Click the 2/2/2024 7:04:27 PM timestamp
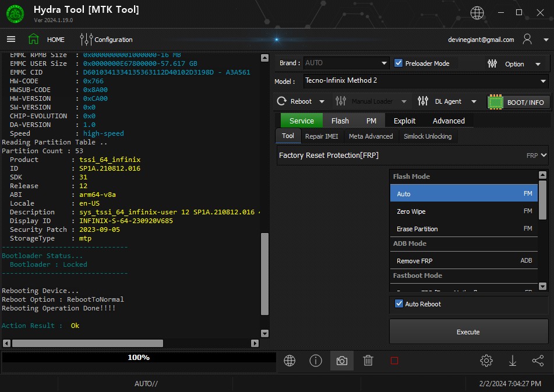 point(510,383)
